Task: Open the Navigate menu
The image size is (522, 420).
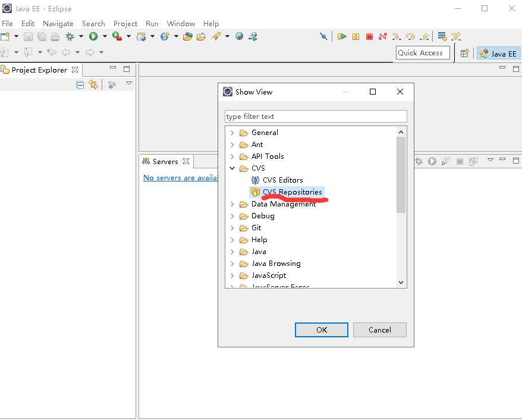Action: (58, 24)
